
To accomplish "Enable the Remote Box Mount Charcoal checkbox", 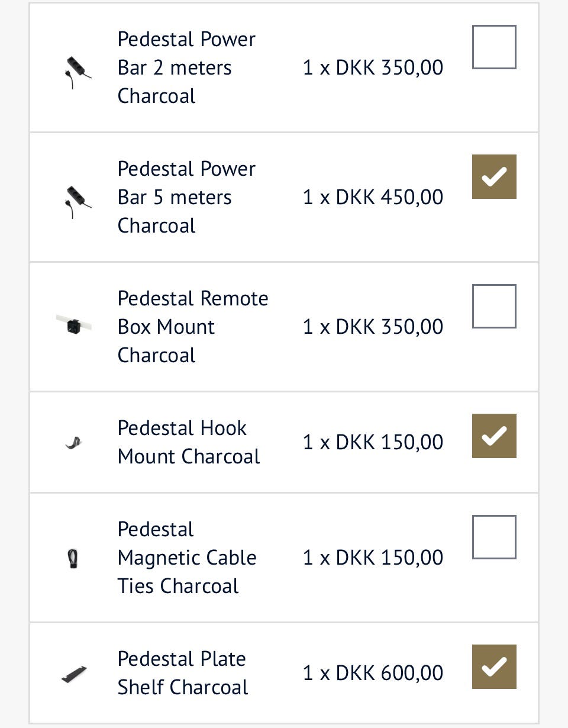I will (x=494, y=307).
